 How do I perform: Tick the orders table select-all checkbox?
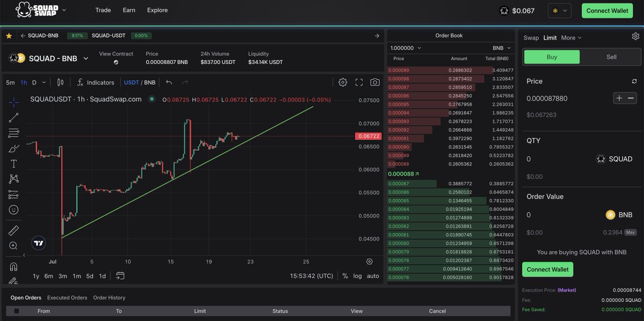(17, 311)
